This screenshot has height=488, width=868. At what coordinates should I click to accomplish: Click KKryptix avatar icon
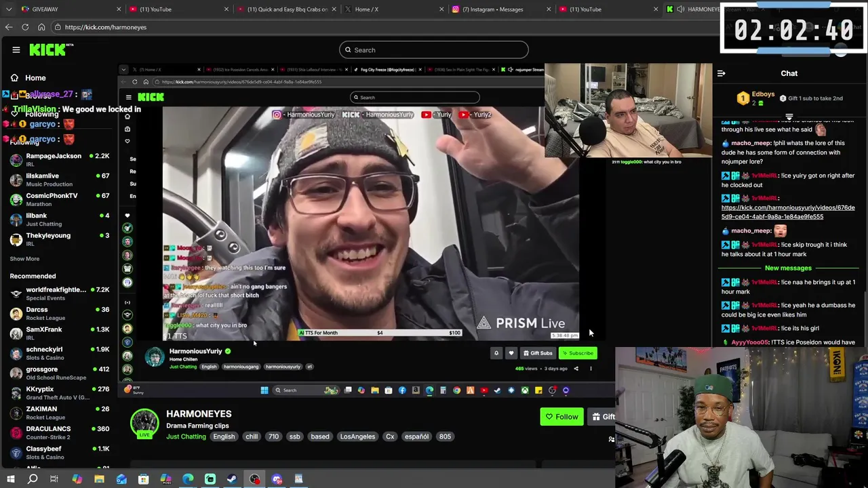coord(16,393)
